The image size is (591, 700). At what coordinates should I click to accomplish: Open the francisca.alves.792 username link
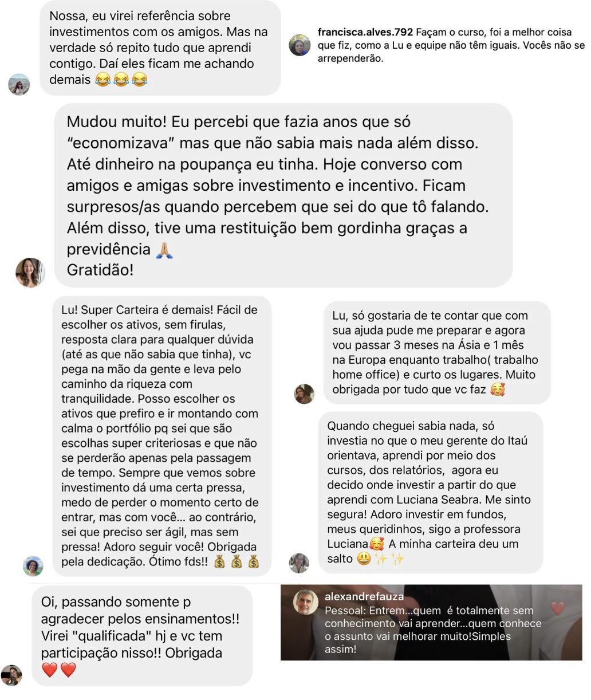tap(365, 32)
